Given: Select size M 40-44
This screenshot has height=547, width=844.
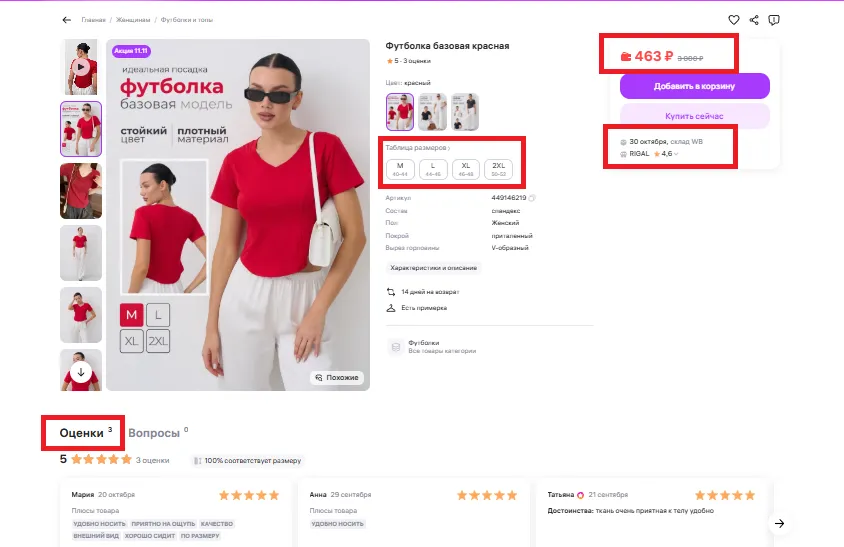Looking at the screenshot, I should click(400, 170).
